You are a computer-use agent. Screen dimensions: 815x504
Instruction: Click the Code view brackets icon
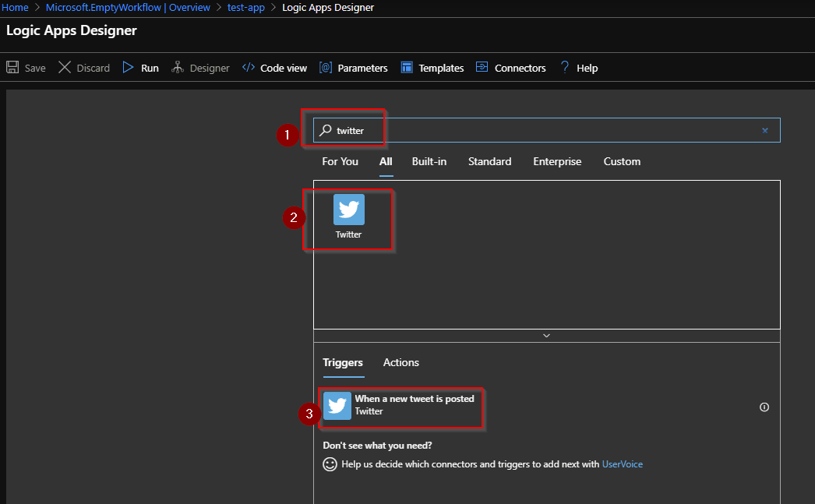click(x=249, y=68)
